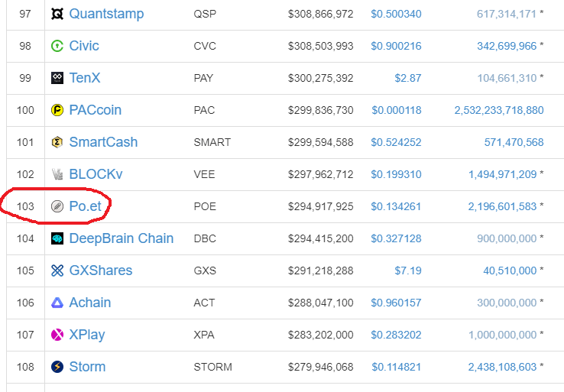
Task: Click the DeepBrain Chain brain icon
Action: coord(57,238)
